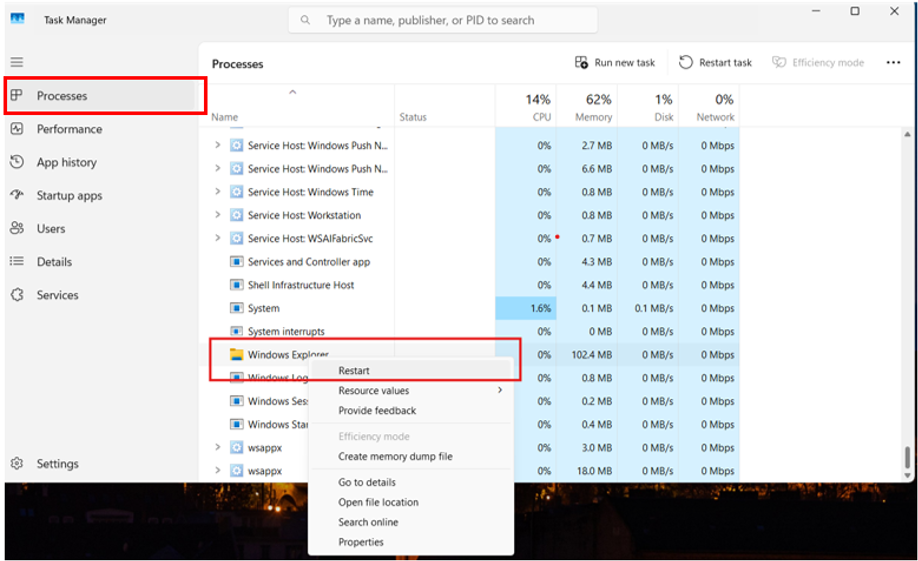Click the Services puzzle icon
The width and height of the screenshot is (918, 561).
[x=17, y=295]
